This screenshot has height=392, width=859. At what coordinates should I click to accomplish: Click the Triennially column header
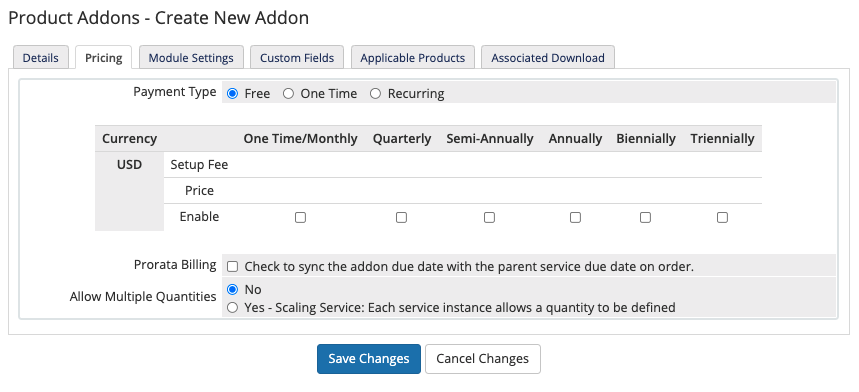tap(723, 139)
